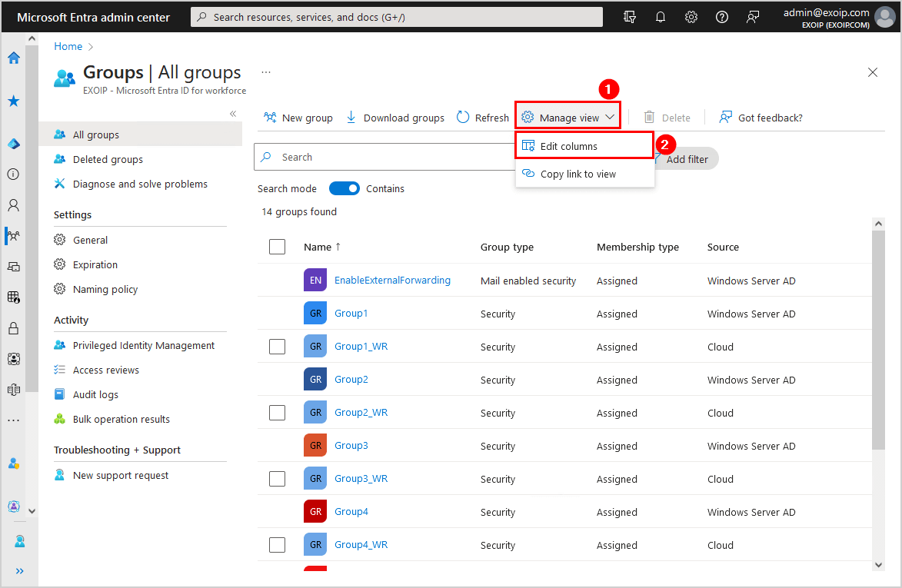Select the Group1_WR row checkbox

pyautogui.click(x=278, y=347)
